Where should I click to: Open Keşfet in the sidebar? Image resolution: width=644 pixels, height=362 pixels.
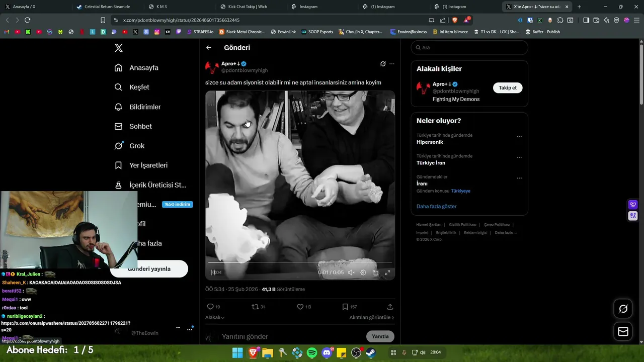(x=132, y=87)
